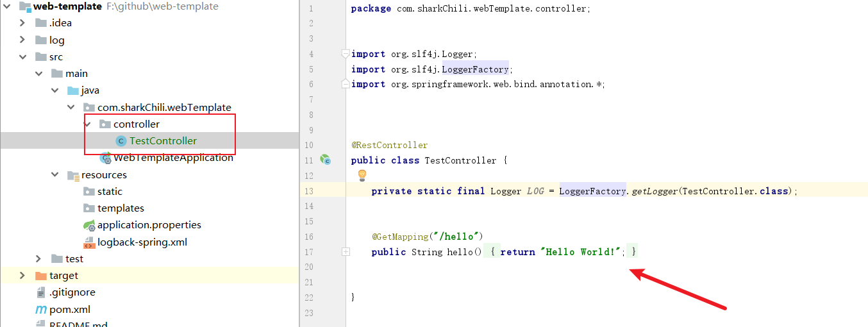Select com.sharkChili.webTemplate package
The height and width of the screenshot is (327, 868).
164,108
